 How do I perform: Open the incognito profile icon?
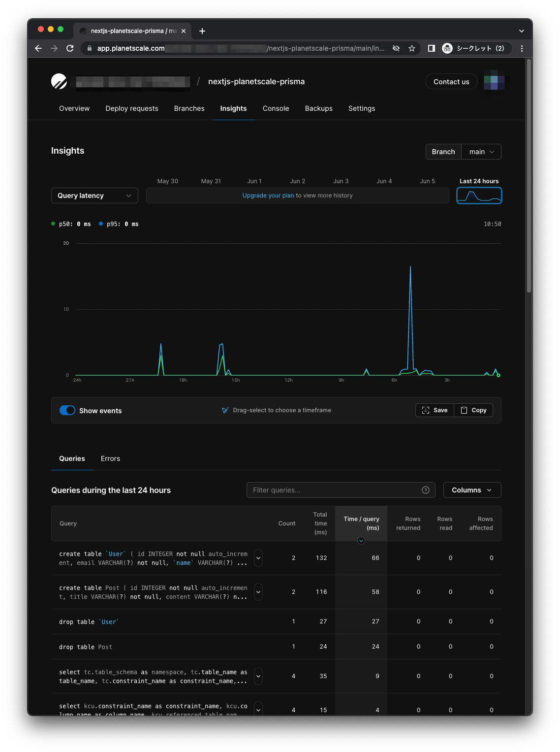pos(447,48)
